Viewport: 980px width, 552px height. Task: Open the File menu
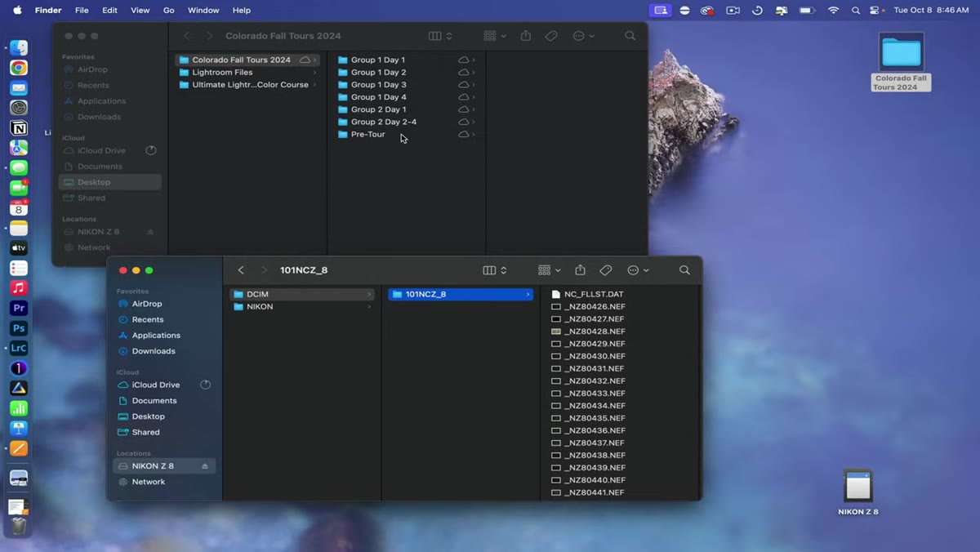82,11
